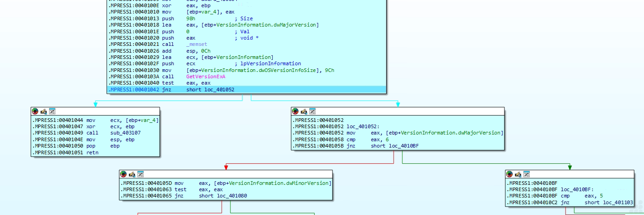
Task: Click the highlighted jnz short loc_401052 line
Action: (x=210, y=90)
